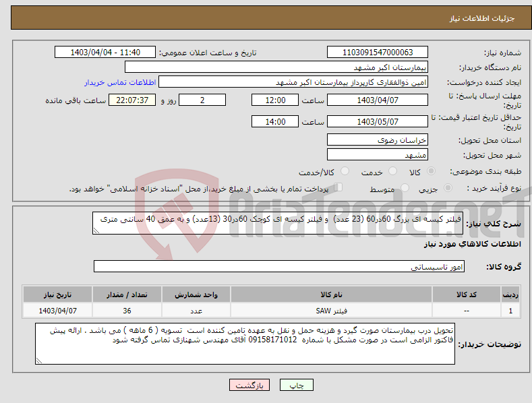Select the خدمت radio button
Image resolution: width=532 pixels, height=403 pixels.
(x=392, y=171)
